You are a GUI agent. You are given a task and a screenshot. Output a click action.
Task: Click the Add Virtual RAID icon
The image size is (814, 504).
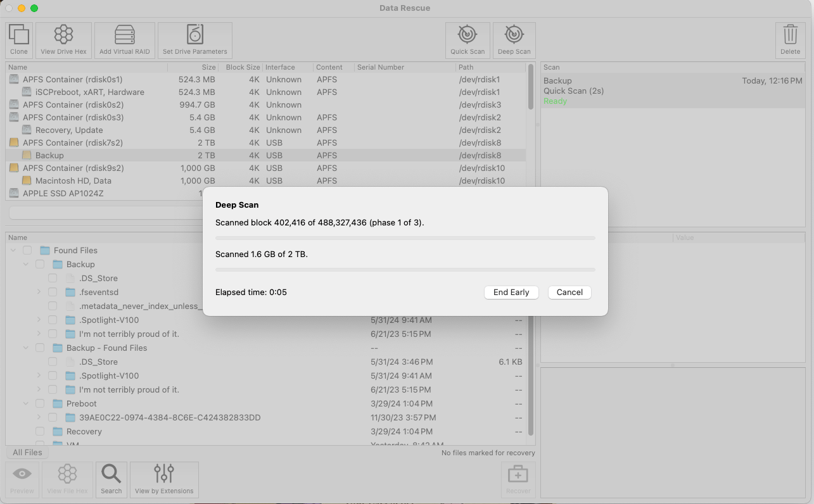point(124,39)
